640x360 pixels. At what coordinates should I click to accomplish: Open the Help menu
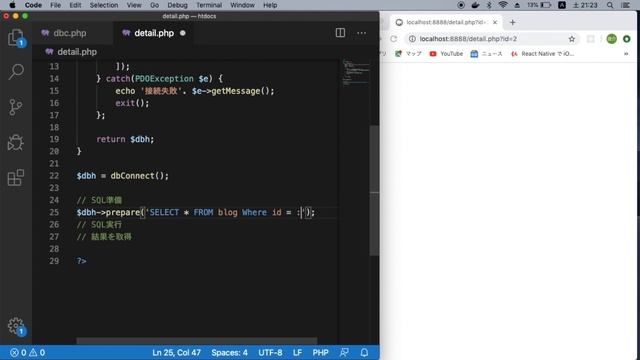pos(270,5)
